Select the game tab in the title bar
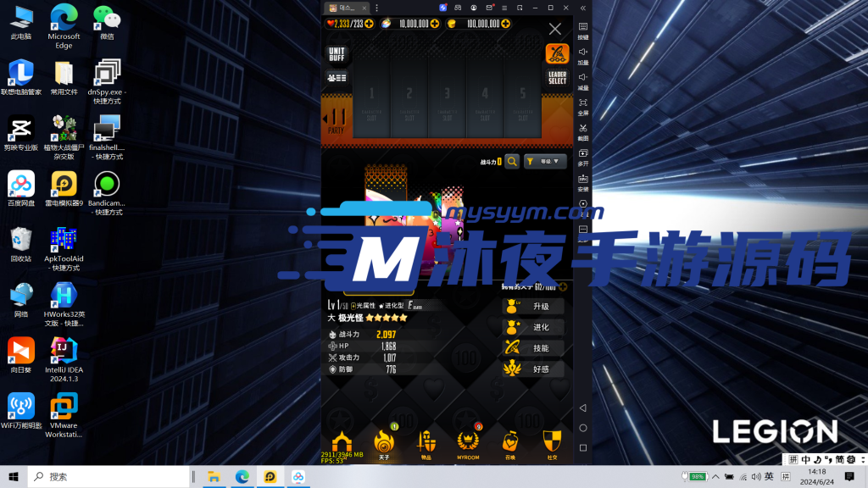 (x=348, y=8)
